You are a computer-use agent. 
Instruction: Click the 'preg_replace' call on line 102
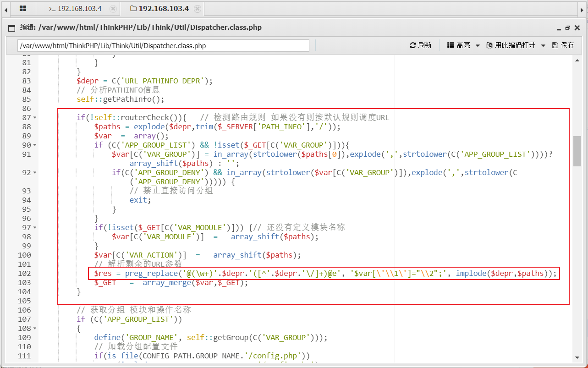[151, 274]
